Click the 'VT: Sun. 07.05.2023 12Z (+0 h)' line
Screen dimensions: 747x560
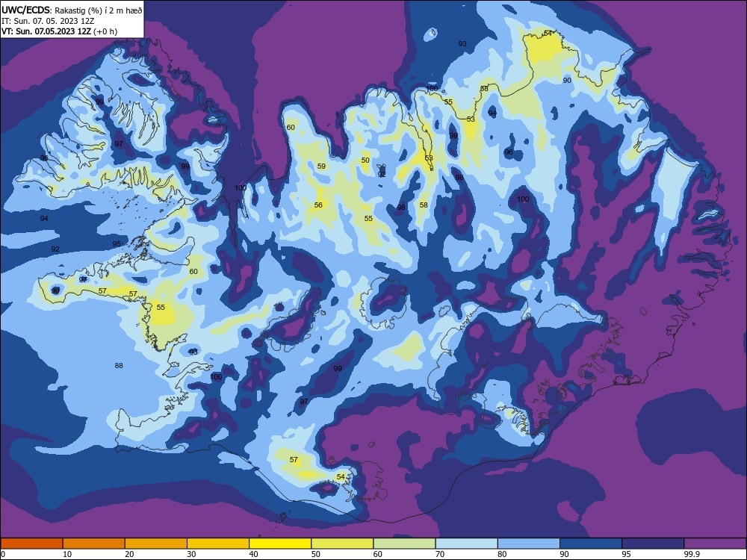point(59,31)
